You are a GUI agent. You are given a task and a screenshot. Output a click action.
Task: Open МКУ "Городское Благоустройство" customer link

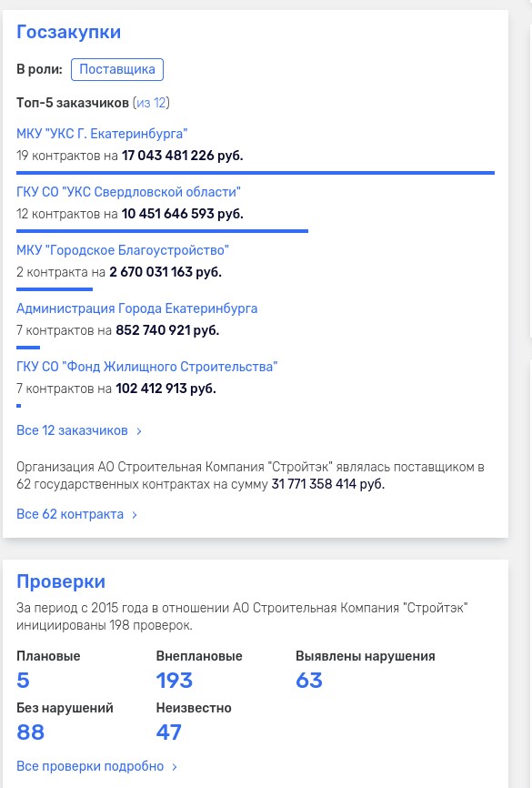click(x=123, y=250)
